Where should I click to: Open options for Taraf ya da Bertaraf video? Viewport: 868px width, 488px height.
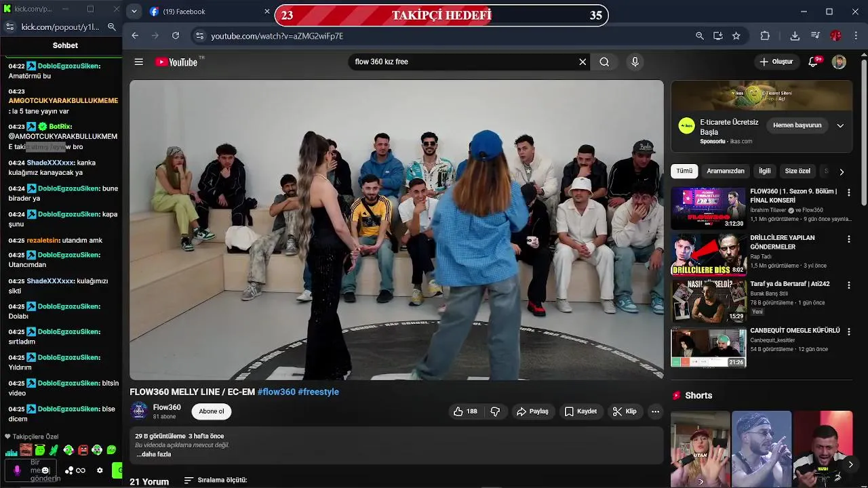(848, 285)
